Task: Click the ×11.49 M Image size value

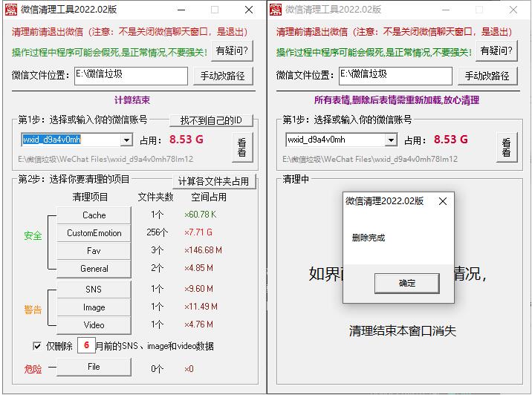Action: point(201,307)
